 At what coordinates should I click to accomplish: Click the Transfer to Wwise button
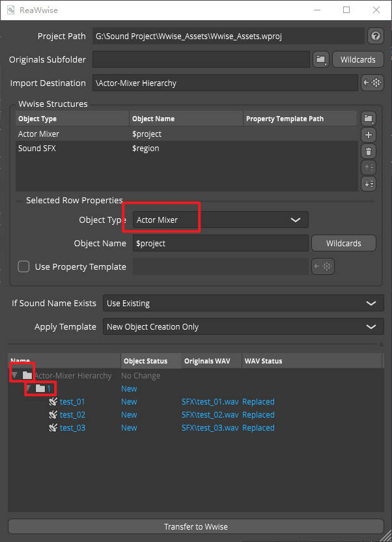pyautogui.click(x=196, y=526)
